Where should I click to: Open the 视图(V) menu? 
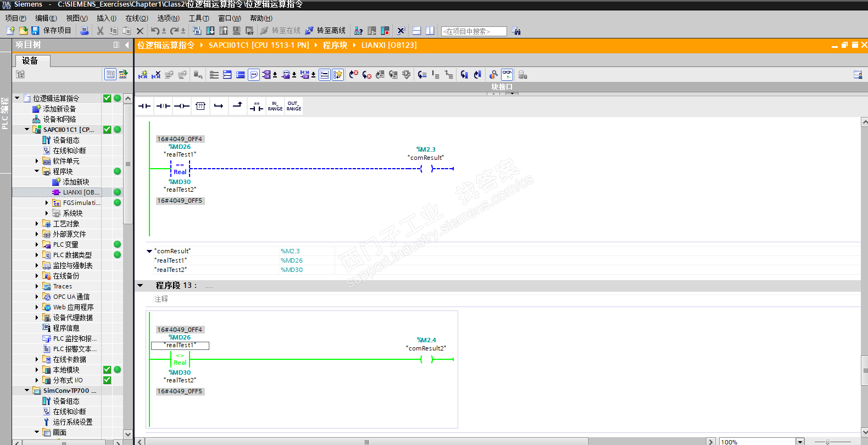(77, 18)
